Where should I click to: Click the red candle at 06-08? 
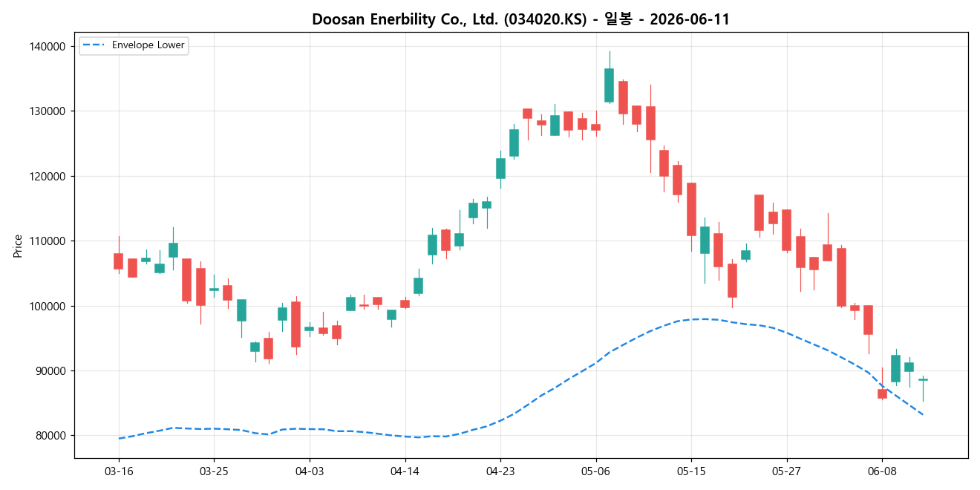point(882,393)
